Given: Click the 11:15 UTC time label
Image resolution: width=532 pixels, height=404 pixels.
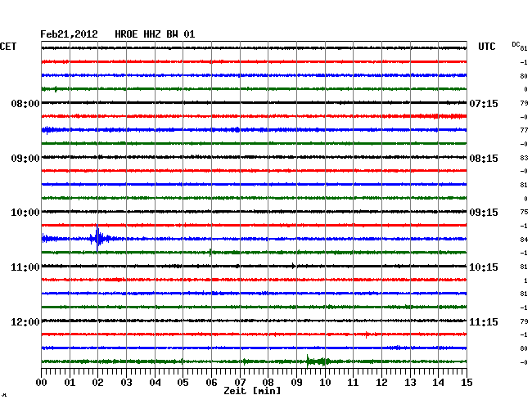Looking at the screenshot, I should (484, 321).
